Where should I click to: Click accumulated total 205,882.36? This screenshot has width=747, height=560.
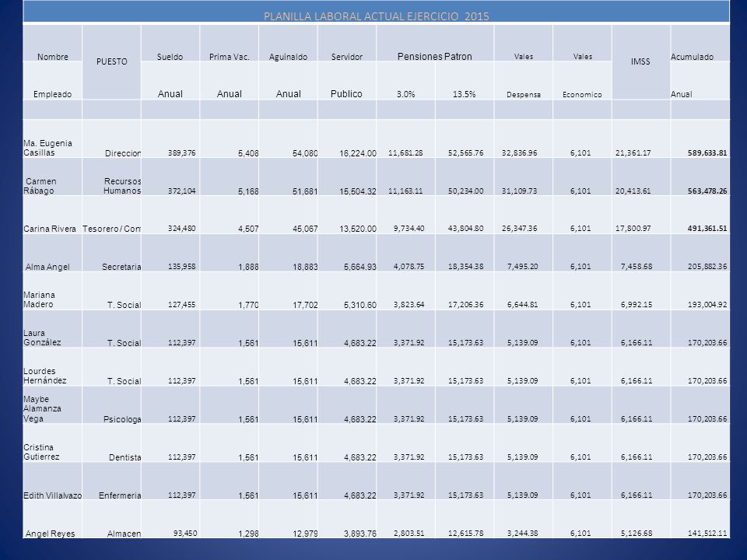(707, 267)
